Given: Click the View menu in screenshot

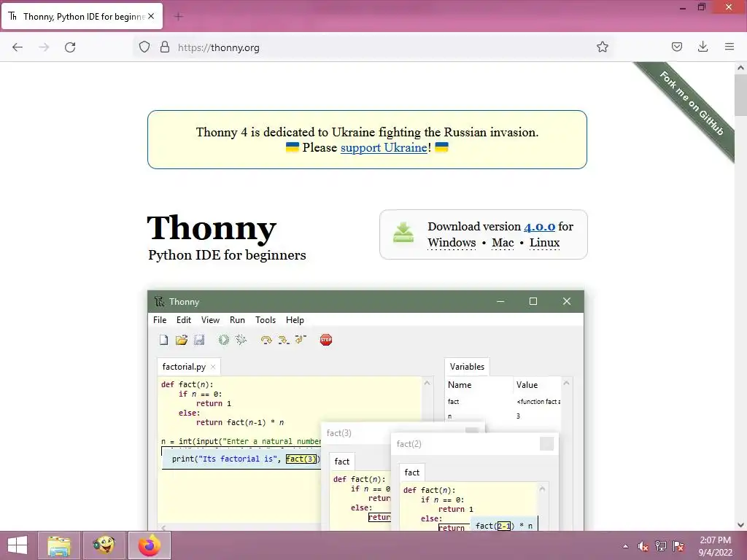Looking at the screenshot, I should coord(210,320).
